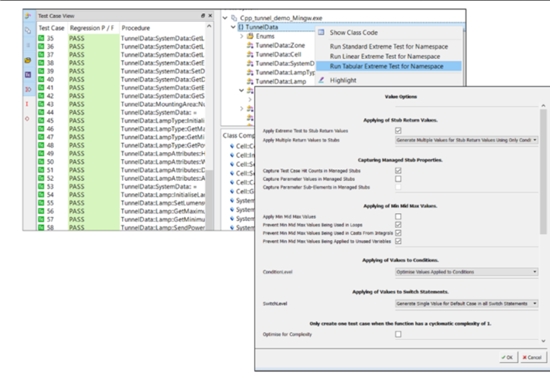Image resolution: width=550 pixels, height=378 pixels.
Task: Select Show Class Code from the context menu
Action: pyautogui.click(x=354, y=32)
